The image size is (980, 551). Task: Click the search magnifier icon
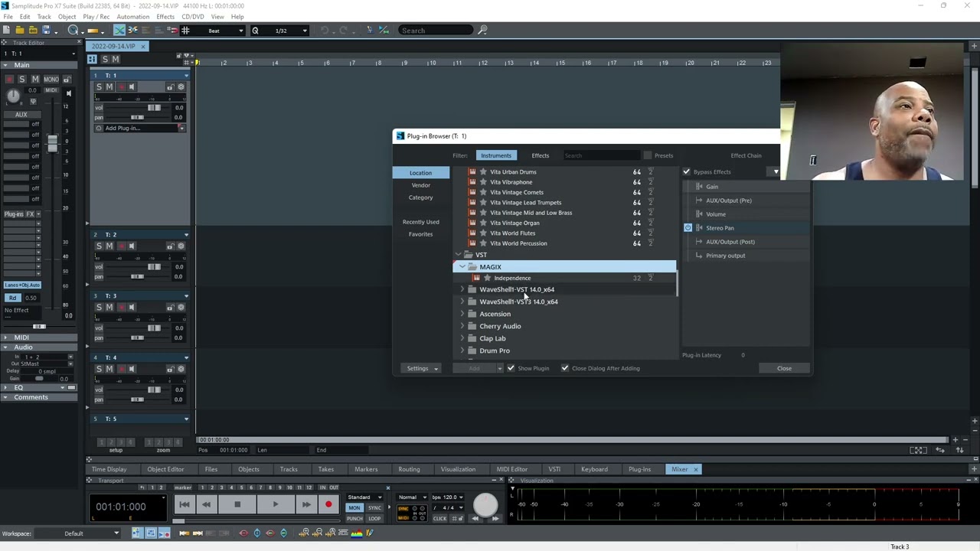[482, 31]
